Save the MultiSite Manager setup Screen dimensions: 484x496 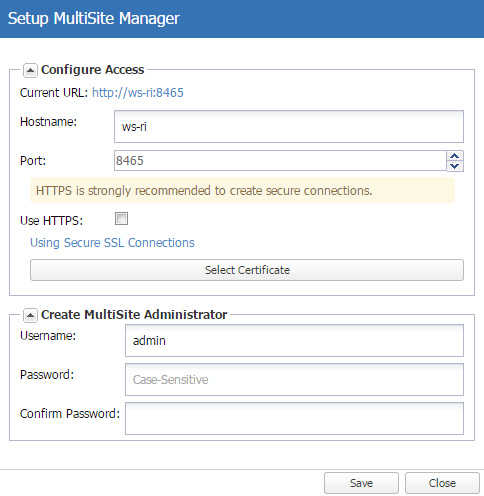361,483
